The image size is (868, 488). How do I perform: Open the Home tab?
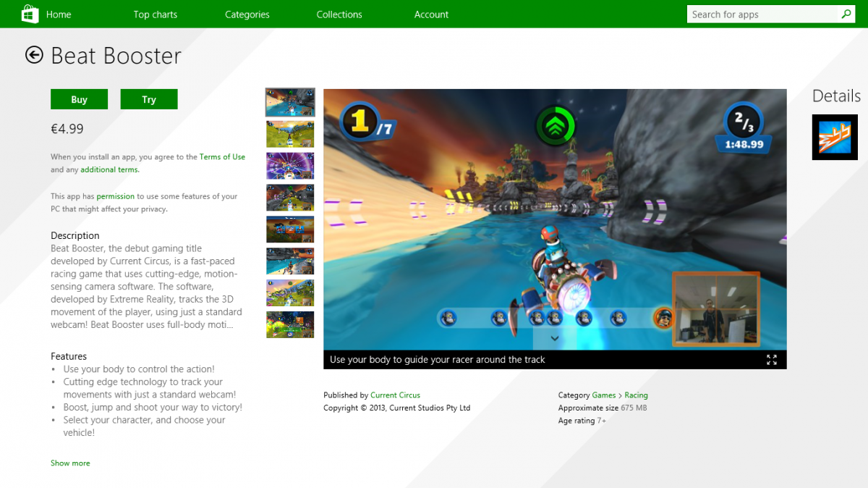(x=59, y=14)
